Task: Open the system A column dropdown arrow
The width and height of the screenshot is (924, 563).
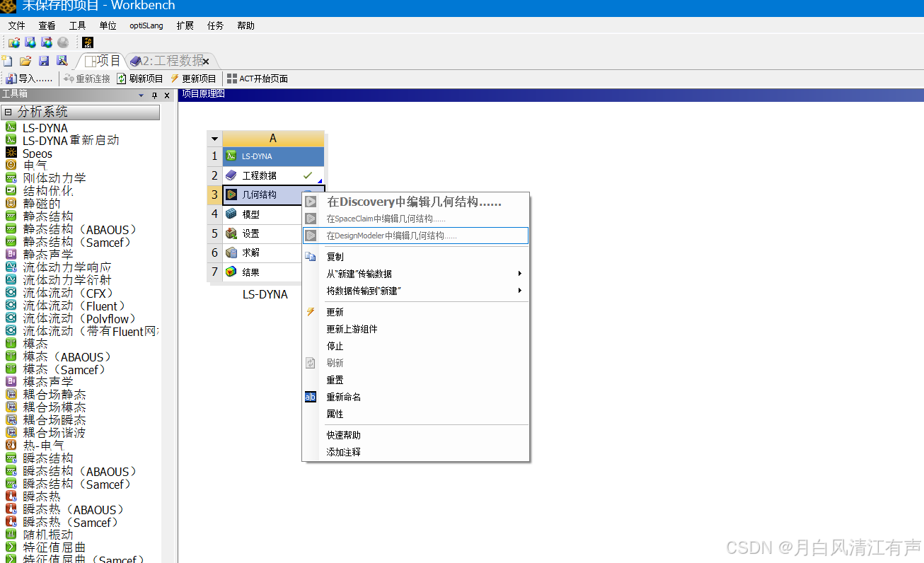Action: tap(214, 139)
